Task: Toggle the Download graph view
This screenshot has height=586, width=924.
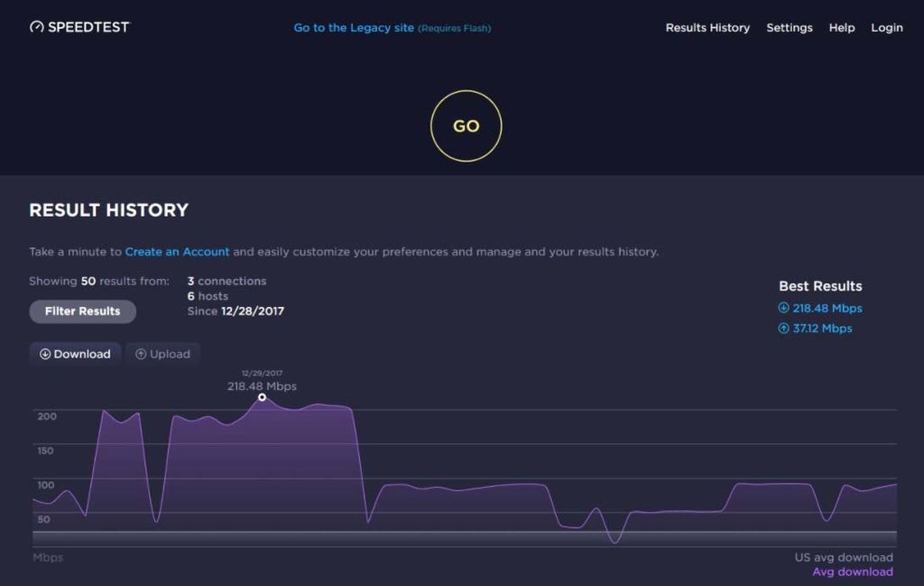Action: [75, 354]
